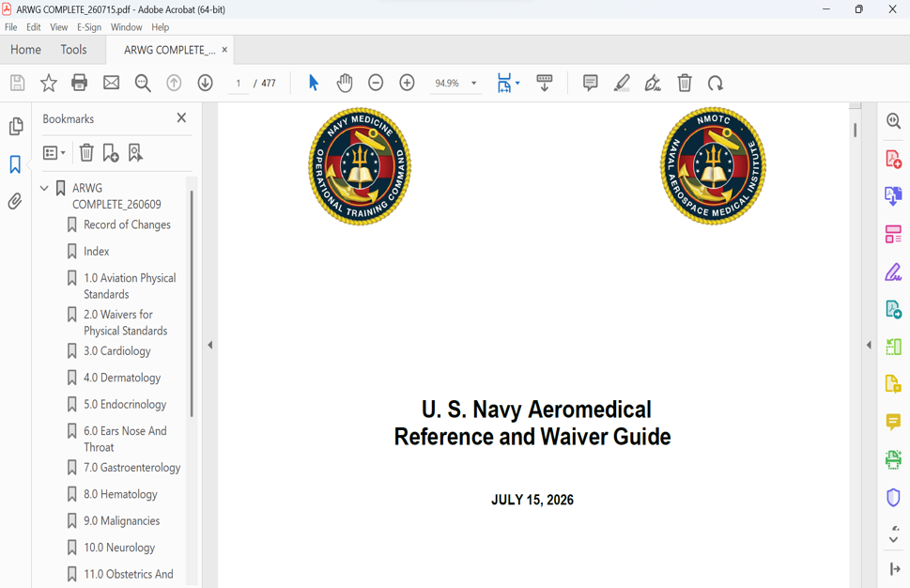
Task: Open the File menu
Action: [x=11, y=27]
